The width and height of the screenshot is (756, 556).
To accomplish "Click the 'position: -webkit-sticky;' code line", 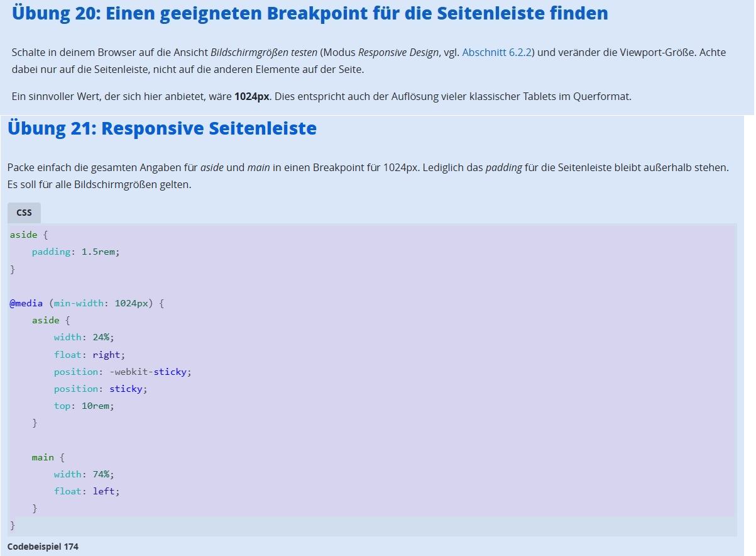I will click(x=123, y=372).
